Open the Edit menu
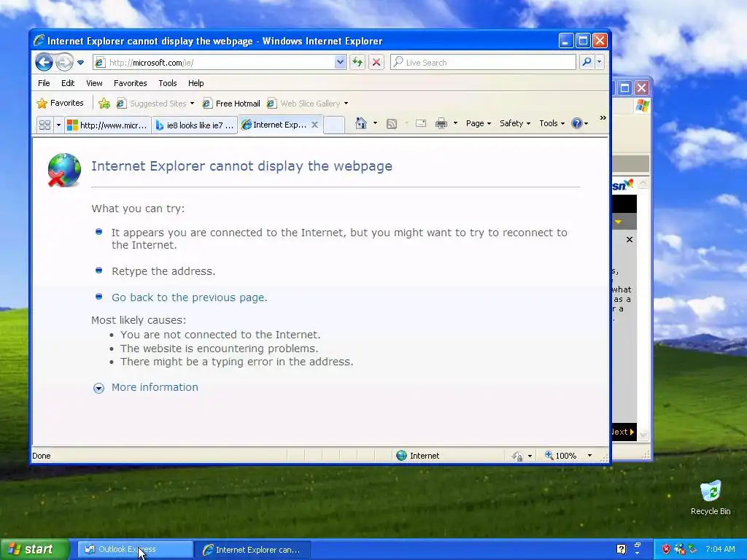 tap(68, 83)
